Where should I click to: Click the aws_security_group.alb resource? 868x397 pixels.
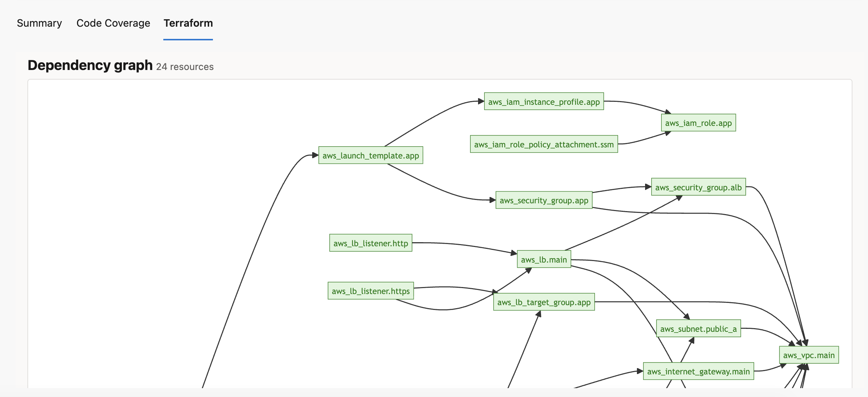[x=698, y=187]
